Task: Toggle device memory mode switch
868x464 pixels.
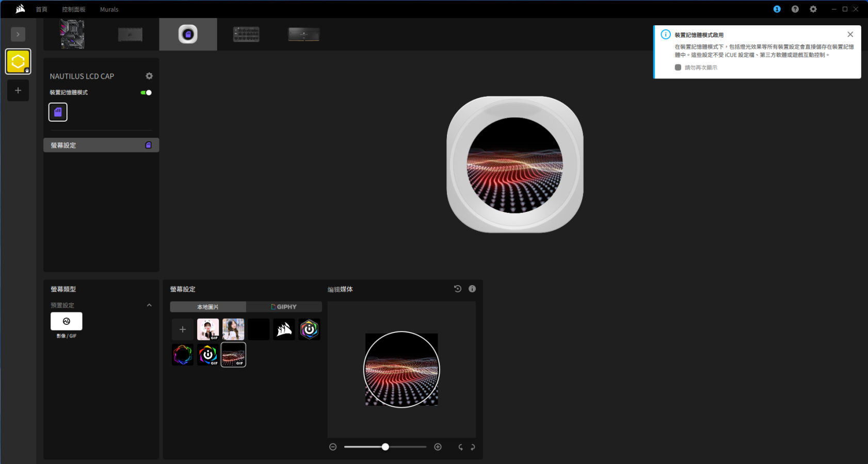Action: click(146, 93)
